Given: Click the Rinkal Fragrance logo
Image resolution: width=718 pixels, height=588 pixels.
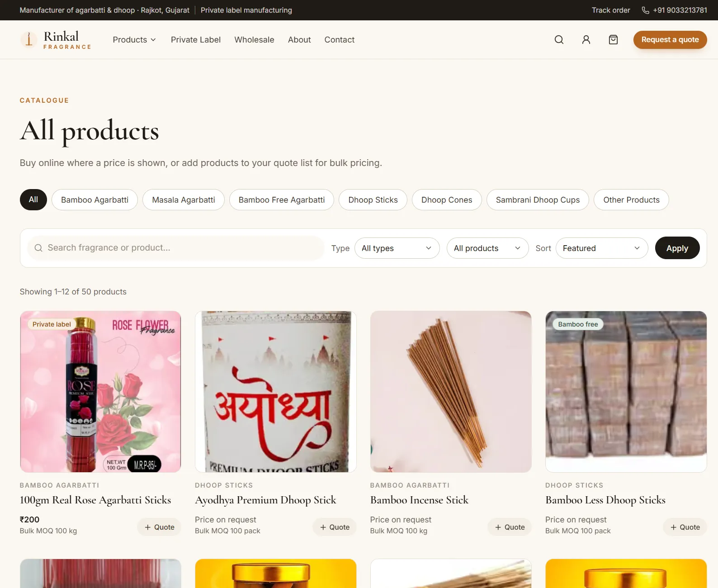Looking at the screenshot, I should point(56,40).
